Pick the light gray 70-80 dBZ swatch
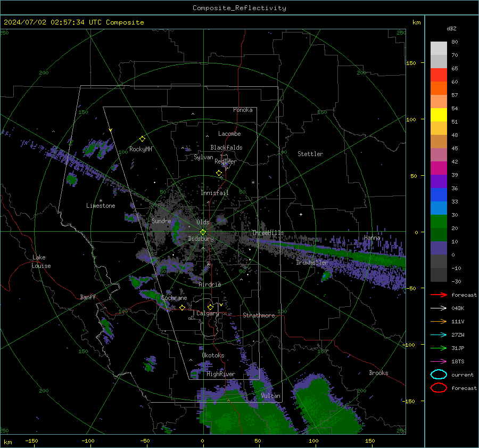479x448 pixels. pos(439,48)
